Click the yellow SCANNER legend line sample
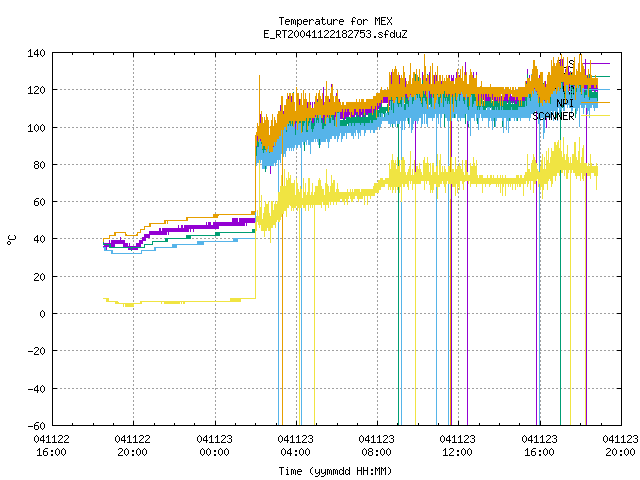640x480 pixels. click(x=595, y=116)
